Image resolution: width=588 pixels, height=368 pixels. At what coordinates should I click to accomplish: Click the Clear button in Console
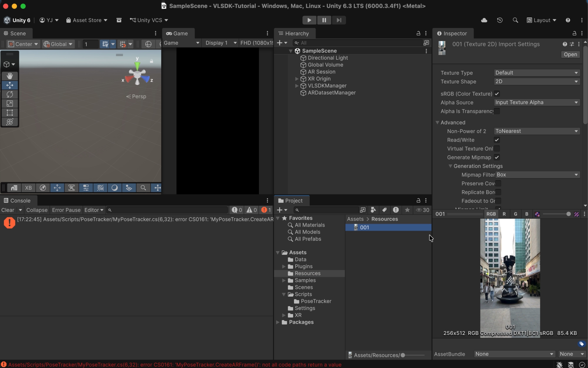tap(8, 210)
